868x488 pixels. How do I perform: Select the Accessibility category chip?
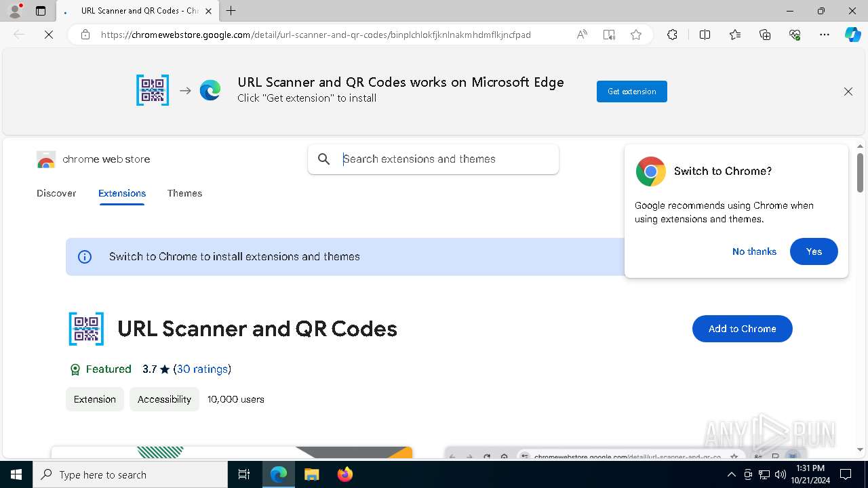tap(164, 399)
